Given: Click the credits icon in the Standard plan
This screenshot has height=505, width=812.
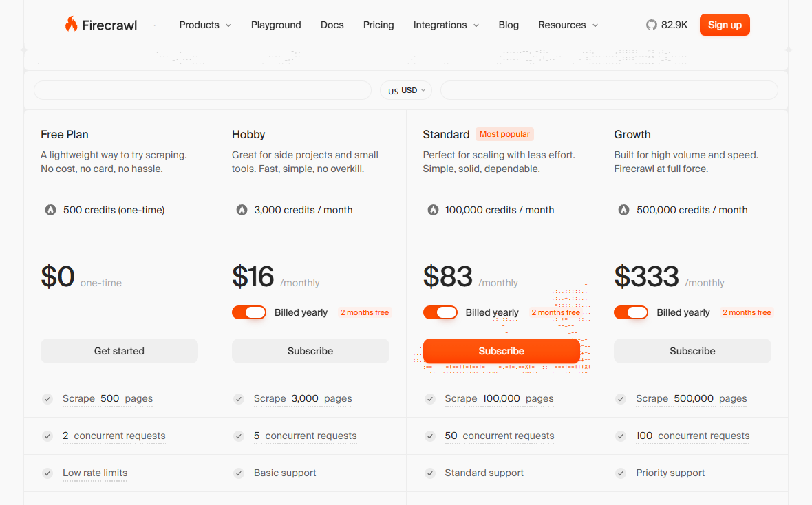Looking at the screenshot, I should (433, 210).
